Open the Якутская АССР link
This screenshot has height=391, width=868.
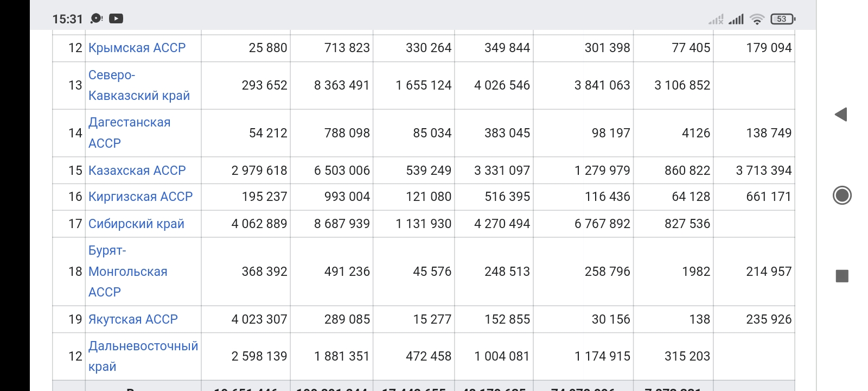(133, 319)
